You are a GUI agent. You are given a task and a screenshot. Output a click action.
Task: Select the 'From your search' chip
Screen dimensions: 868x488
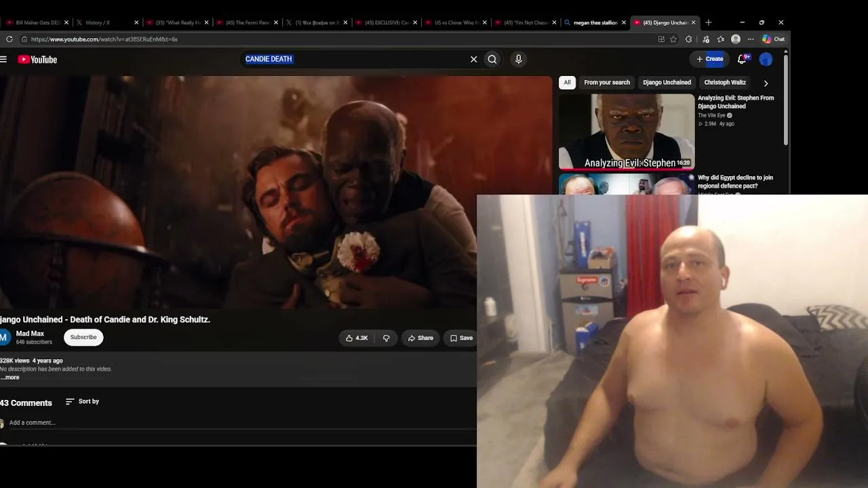pos(607,83)
